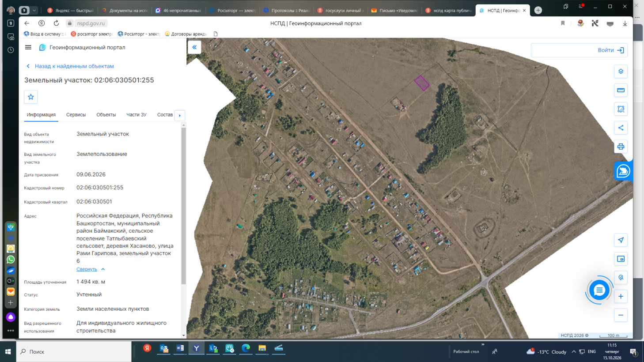
Task: Open WhatsApp in the browser sidebar
Action: [11, 260]
